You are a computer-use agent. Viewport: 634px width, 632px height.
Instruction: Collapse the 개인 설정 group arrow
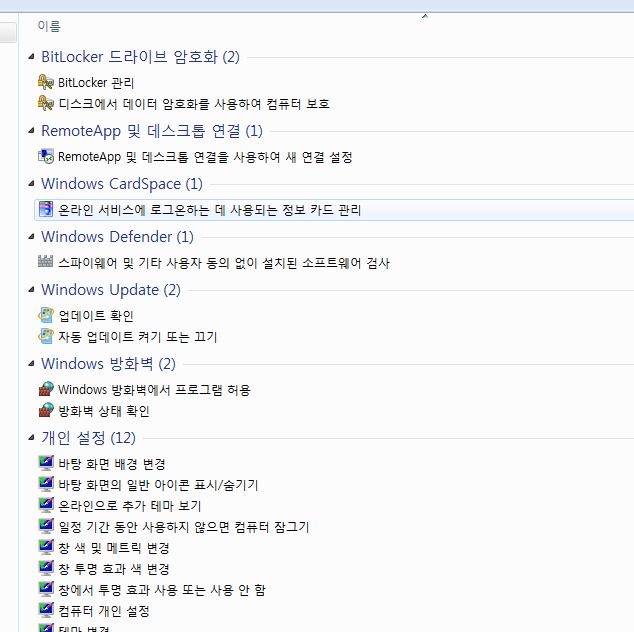31,438
